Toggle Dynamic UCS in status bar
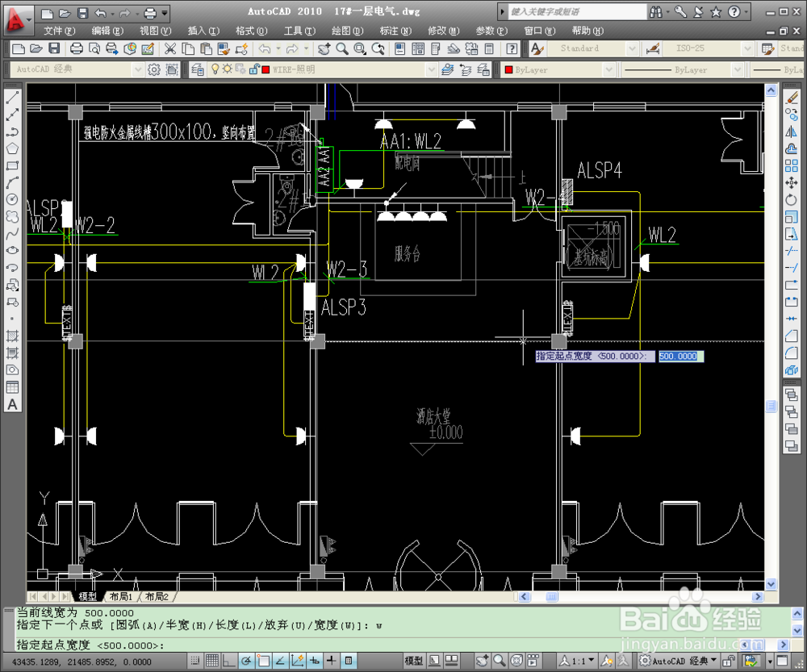807x672 pixels. coord(297,661)
